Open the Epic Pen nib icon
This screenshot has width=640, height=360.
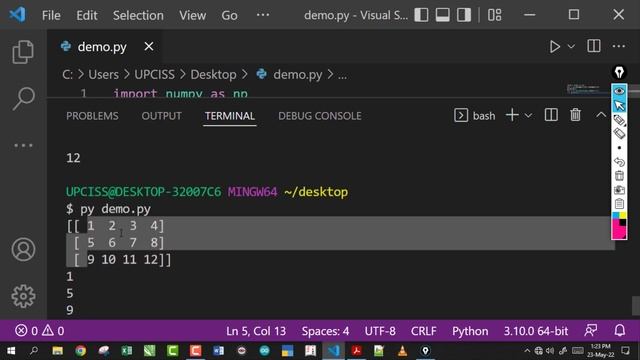[x=619, y=72]
